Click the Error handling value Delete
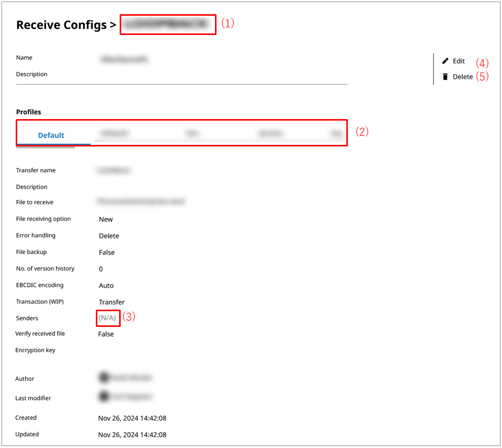502x448 pixels. (x=109, y=236)
